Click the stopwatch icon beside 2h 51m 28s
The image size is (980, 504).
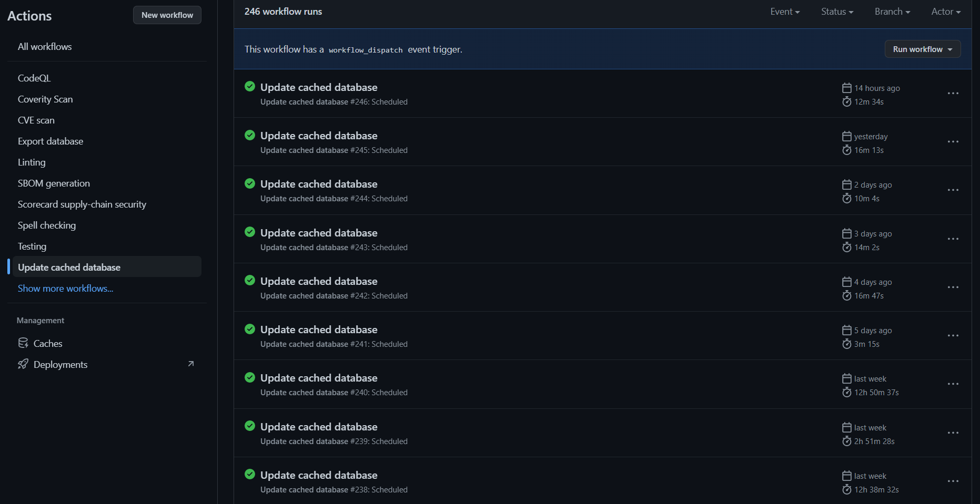point(846,441)
